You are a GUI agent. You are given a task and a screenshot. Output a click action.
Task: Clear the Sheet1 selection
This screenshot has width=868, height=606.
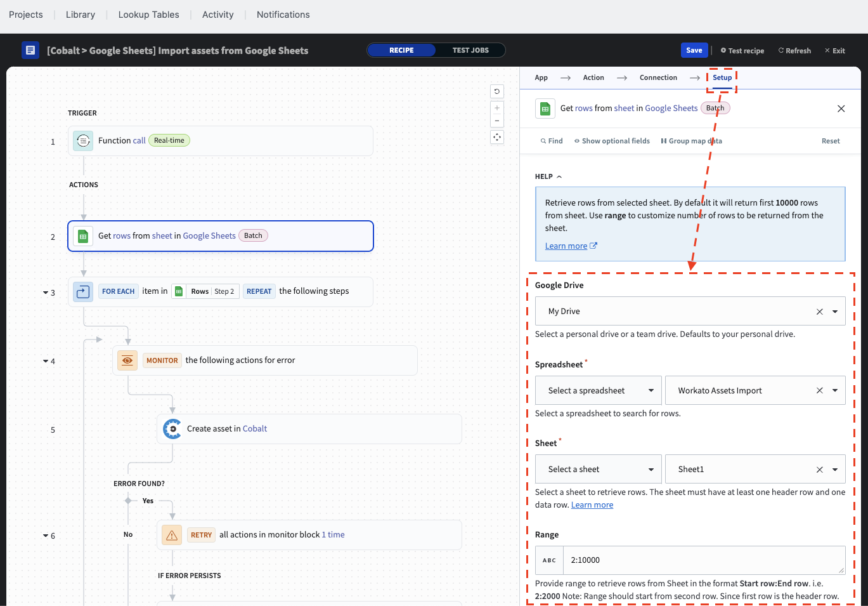click(820, 470)
